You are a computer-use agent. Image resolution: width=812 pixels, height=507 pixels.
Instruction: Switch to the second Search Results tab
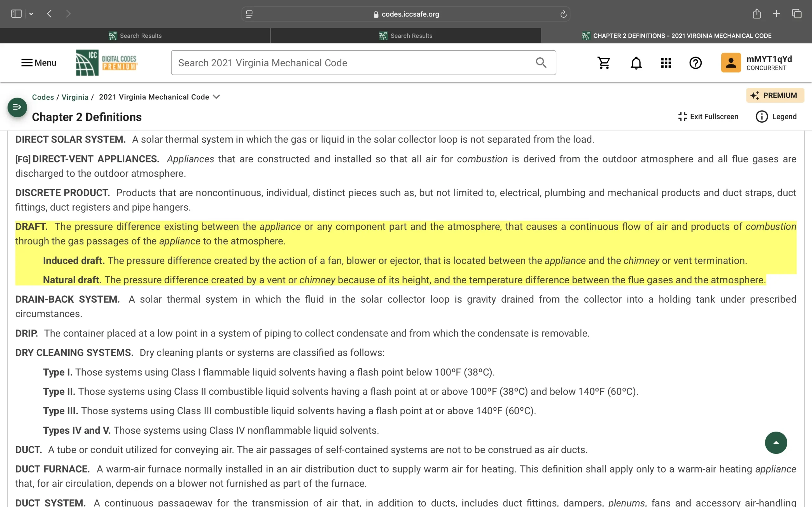405,35
